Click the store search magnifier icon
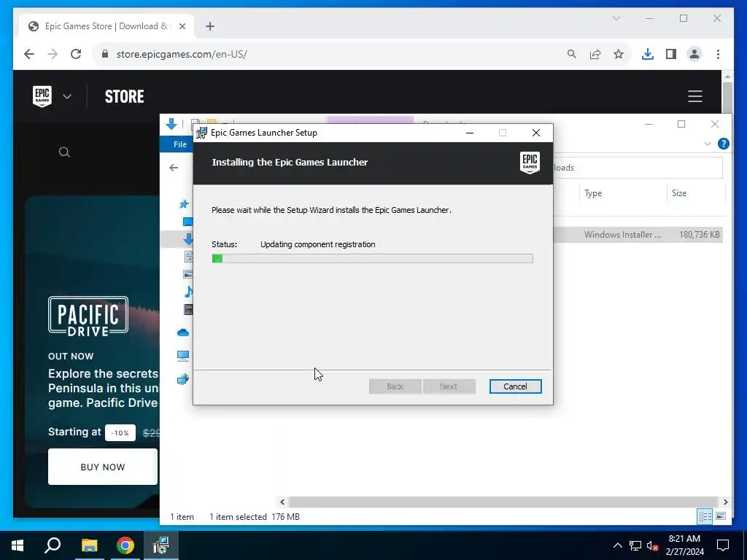This screenshot has height=560, width=747. click(64, 152)
